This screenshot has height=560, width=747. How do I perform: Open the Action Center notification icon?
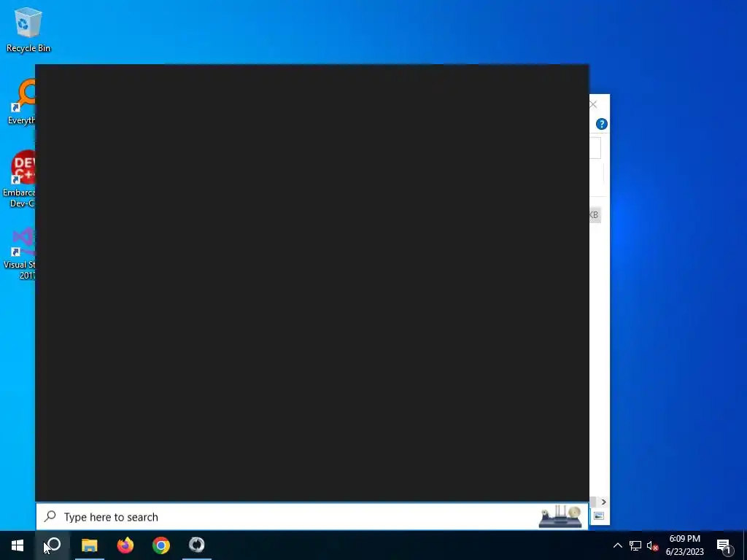pyautogui.click(x=725, y=546)
